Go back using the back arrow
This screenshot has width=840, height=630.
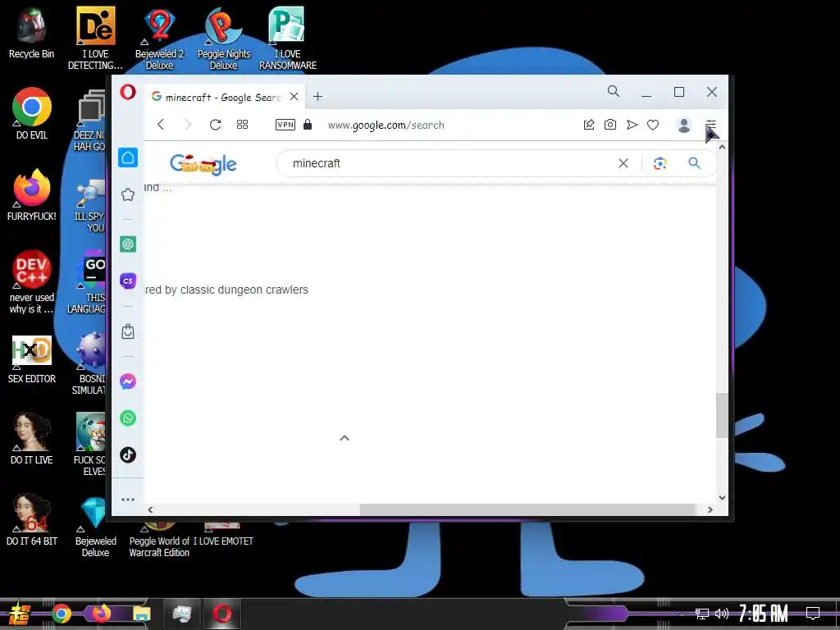pyautogui.click(x=161, y=125)
